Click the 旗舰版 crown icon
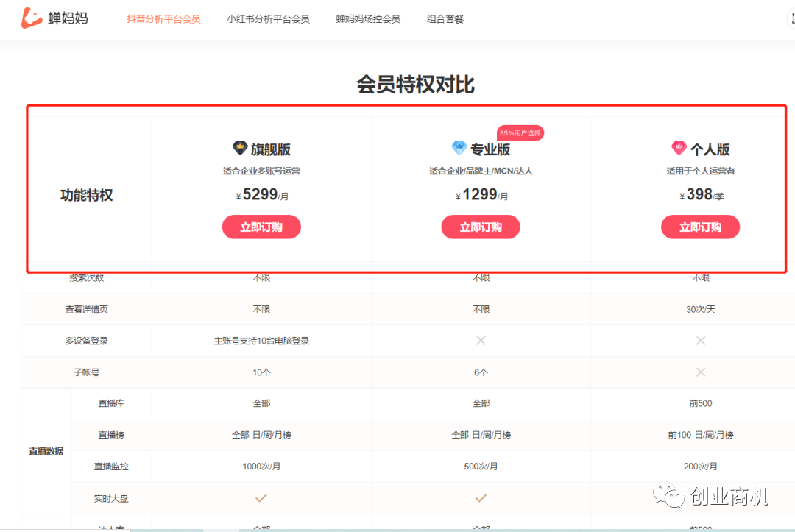Viewport: 795px width, 532px height. pos(240,148)
